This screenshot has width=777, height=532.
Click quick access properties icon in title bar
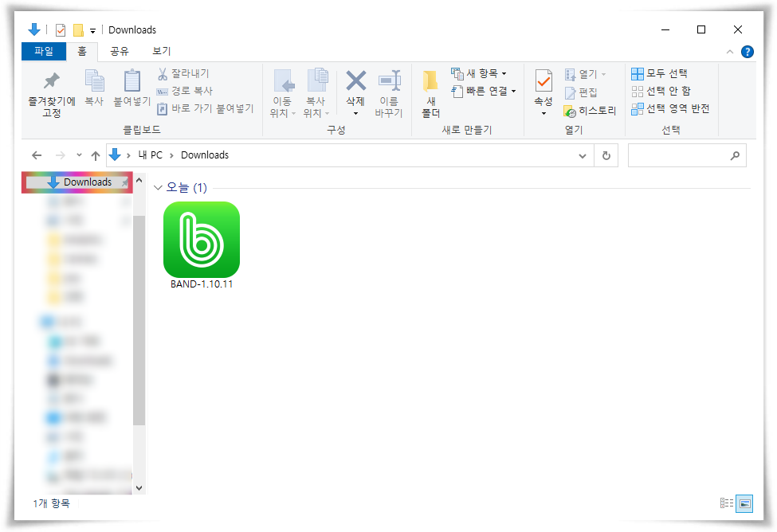tap(61, 30)
